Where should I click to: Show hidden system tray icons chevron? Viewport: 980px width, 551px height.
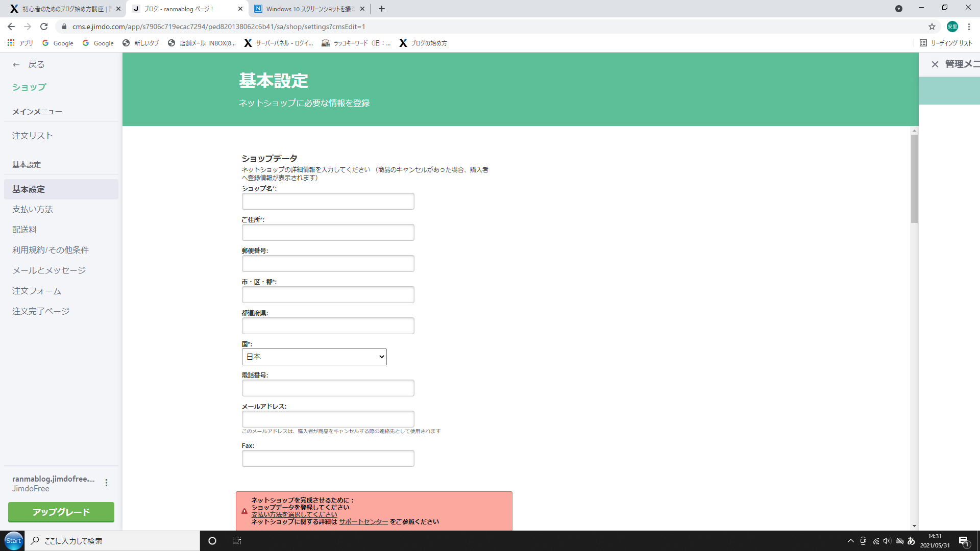pyautogui.click(x=850, y=541)
